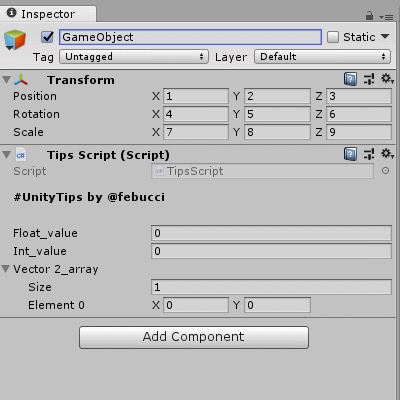Click the Int_value label
The image size is (400, 400).
[40, 251]
